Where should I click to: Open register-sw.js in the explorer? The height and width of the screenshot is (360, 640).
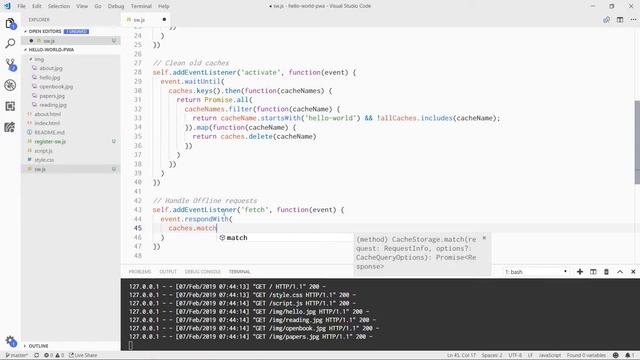point(50,142)
